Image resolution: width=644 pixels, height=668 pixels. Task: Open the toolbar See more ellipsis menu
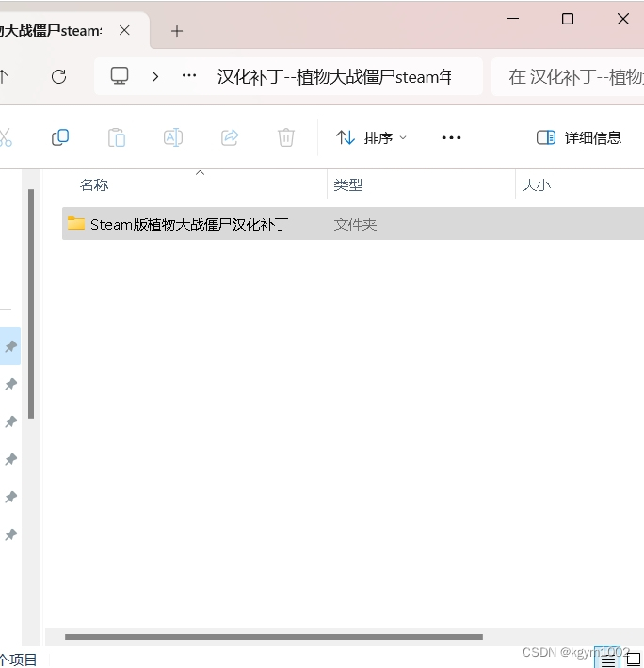coord(451,137)
